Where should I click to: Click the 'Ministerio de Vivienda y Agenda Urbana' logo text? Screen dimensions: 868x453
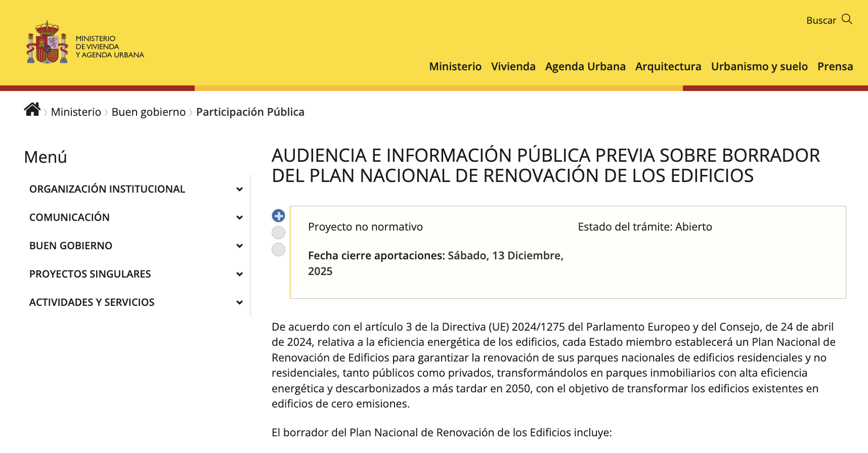click(x=110, y=47)
